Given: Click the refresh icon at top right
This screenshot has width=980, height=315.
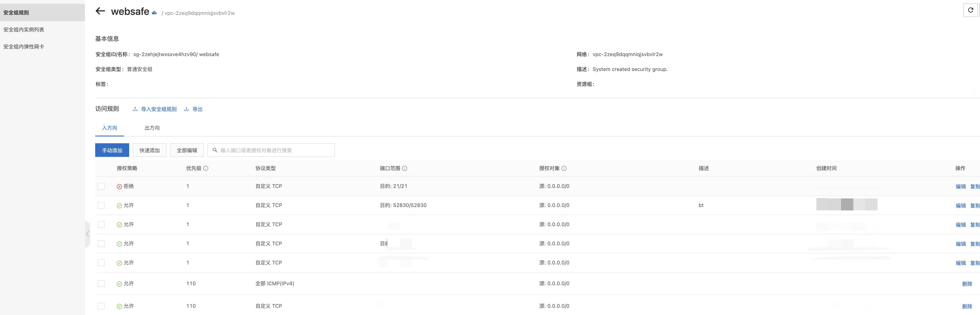Looking at the screenshot, I should tap(970, 10).
